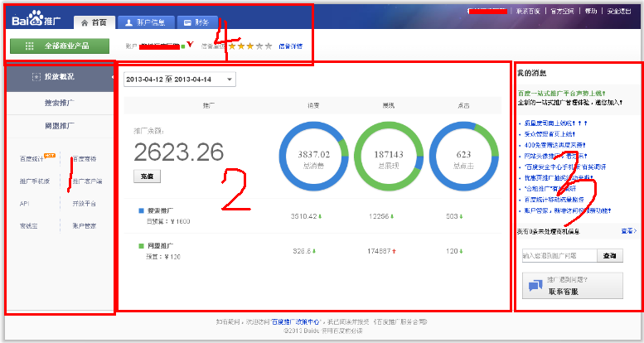Open the 受众管理首页上线 message
Screen dimensions: 644x343
(x=550, y=134)
